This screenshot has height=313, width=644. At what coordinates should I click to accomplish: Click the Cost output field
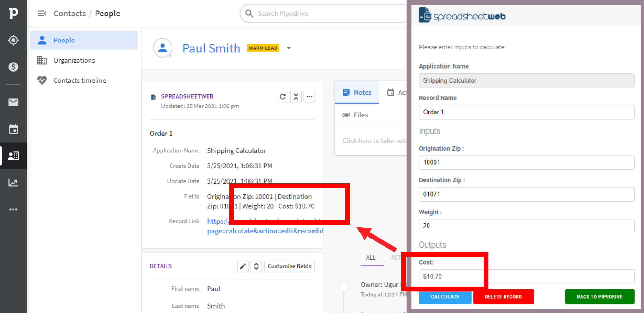click(527, 277)
